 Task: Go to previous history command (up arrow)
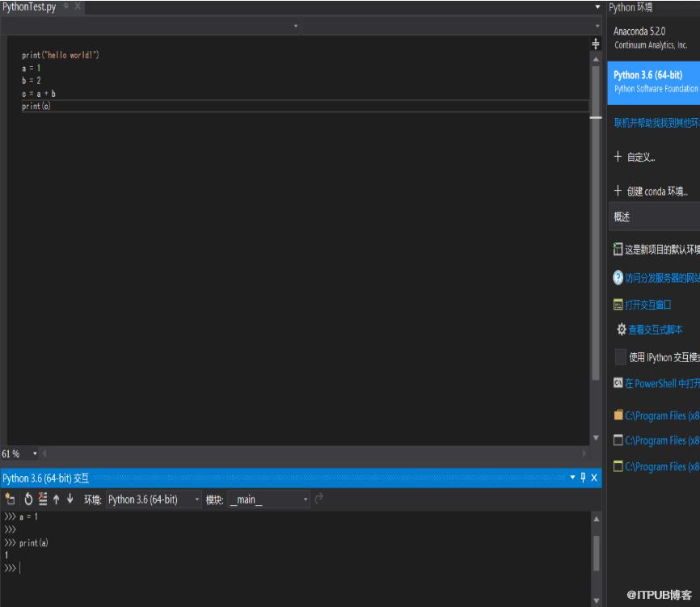tap(57, 499)
